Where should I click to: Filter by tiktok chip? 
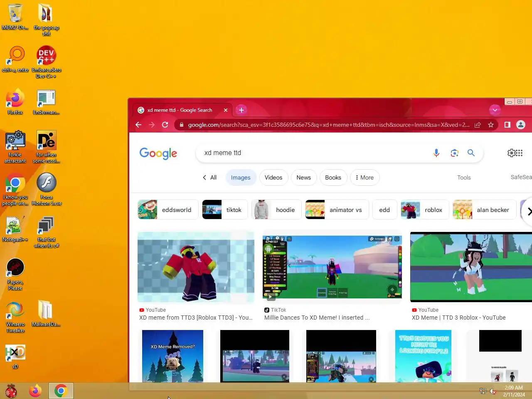tap(225, 210)
